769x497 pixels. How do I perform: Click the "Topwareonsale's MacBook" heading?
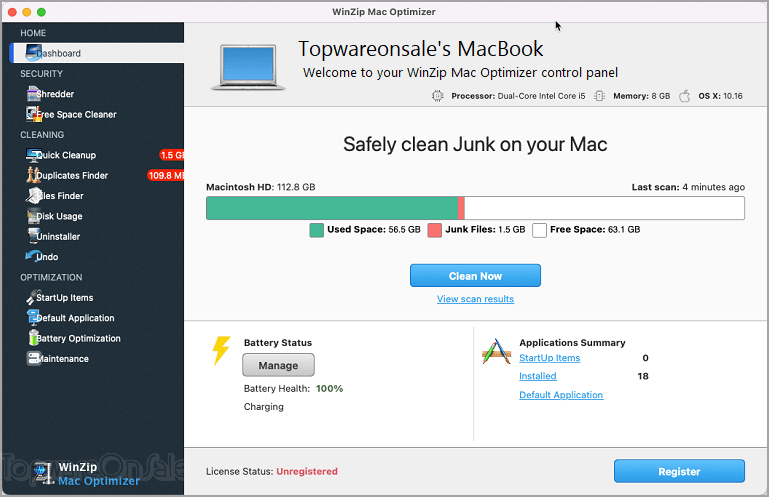point(420,49)
